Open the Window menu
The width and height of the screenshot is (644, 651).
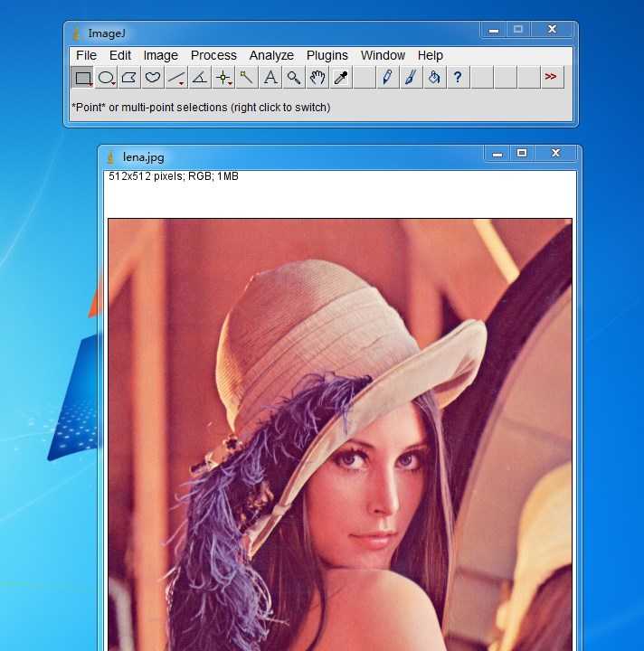click(x=383, y=55)
